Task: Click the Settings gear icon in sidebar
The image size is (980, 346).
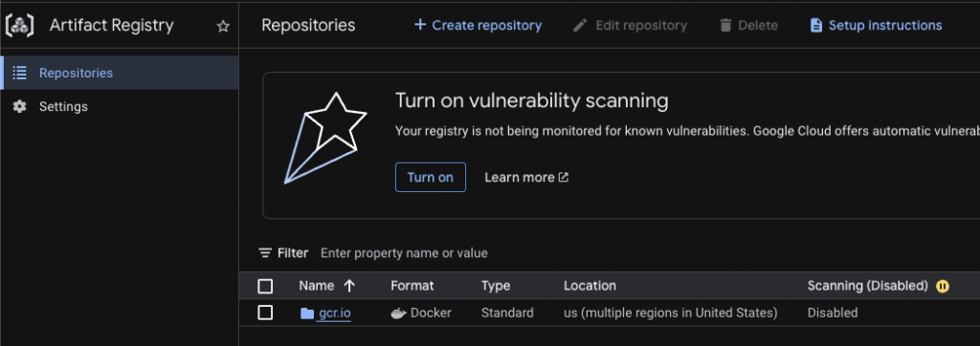Action: [20, 107]
